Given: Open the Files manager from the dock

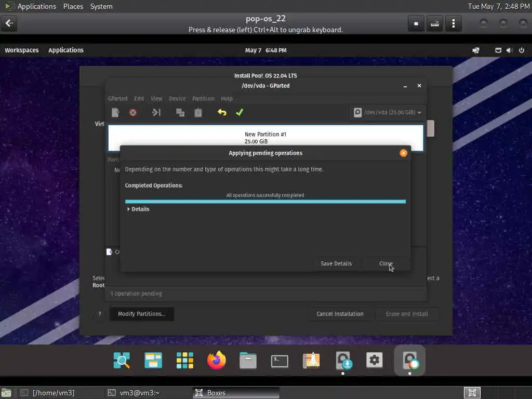Looking at the screenshot, I should click(248, 361).
